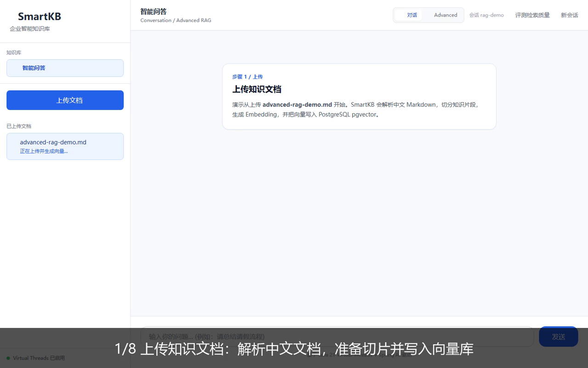Click the 会话 rag-demo session label

tap(486, 15)
